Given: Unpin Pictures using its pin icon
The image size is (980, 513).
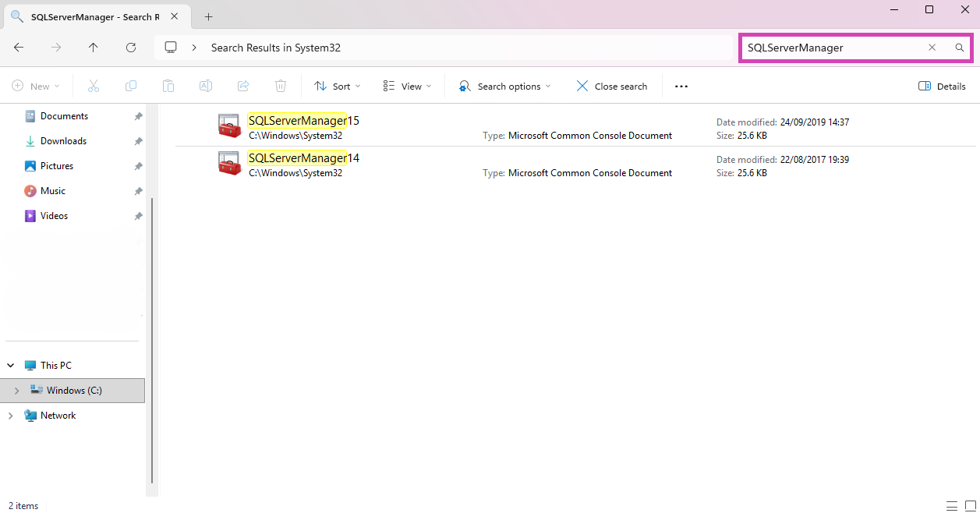Looking at the screenshot, I should click(138, 166).
